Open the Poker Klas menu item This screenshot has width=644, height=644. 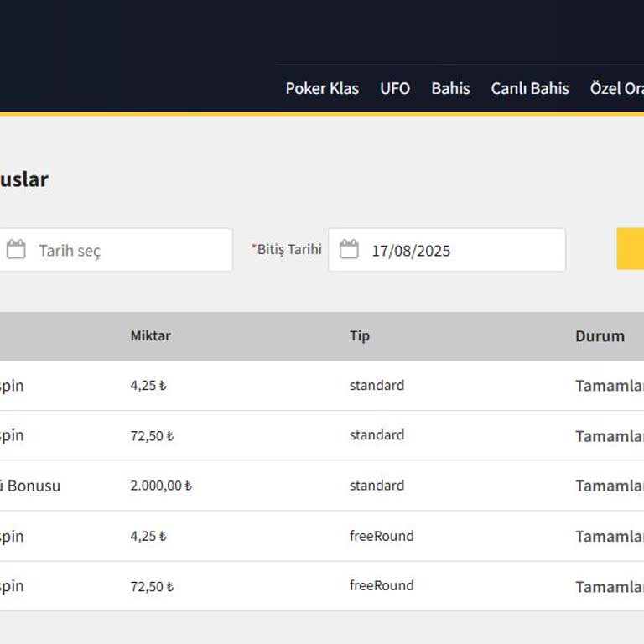point(322,88)
